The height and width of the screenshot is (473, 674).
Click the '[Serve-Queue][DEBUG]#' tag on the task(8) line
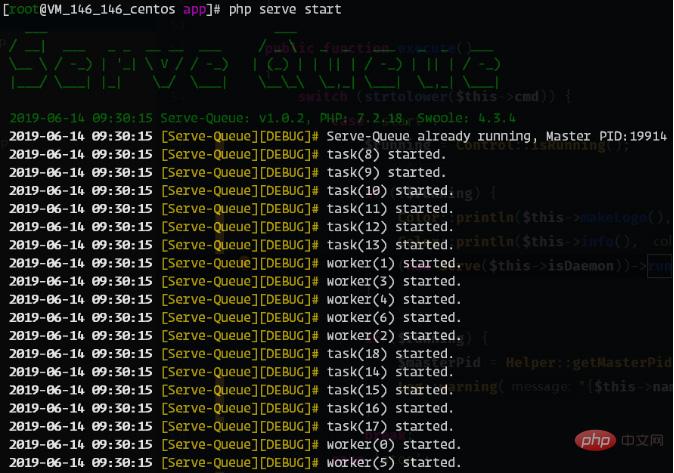(240, 154)
